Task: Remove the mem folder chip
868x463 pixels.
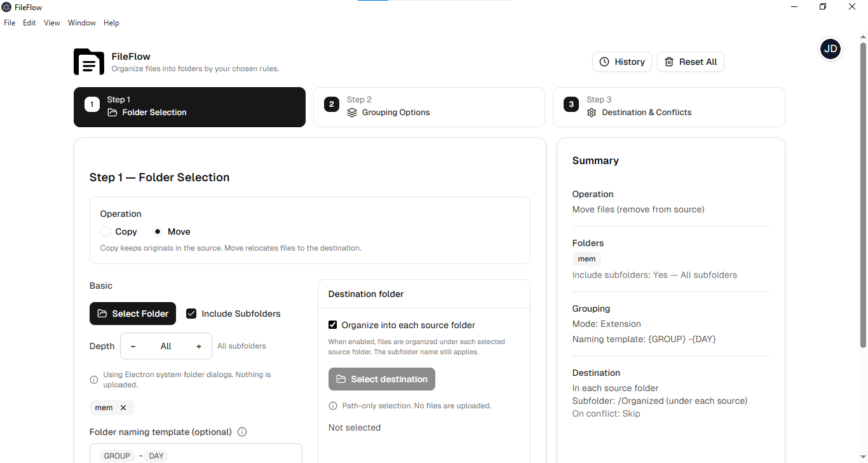Action: point(123,408)
